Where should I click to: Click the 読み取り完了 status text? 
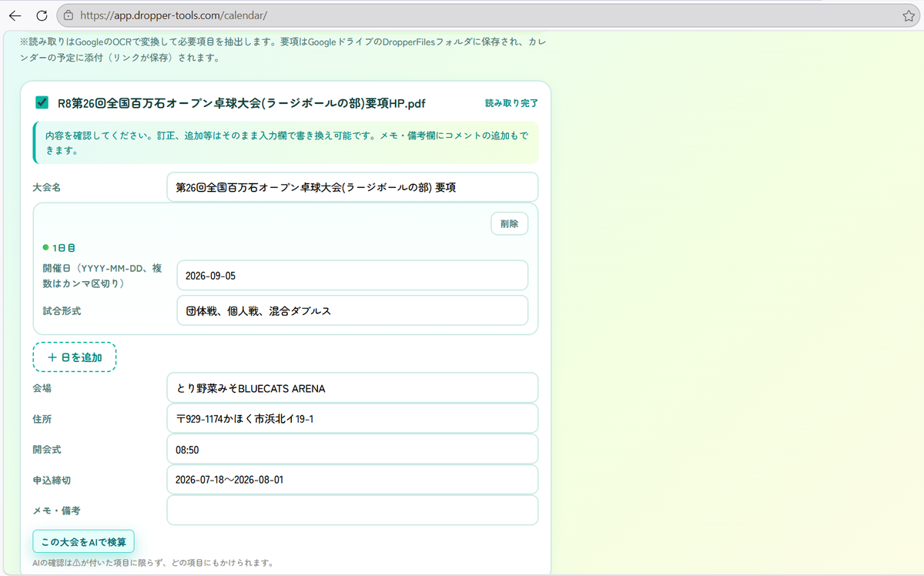tap(511, 102)
